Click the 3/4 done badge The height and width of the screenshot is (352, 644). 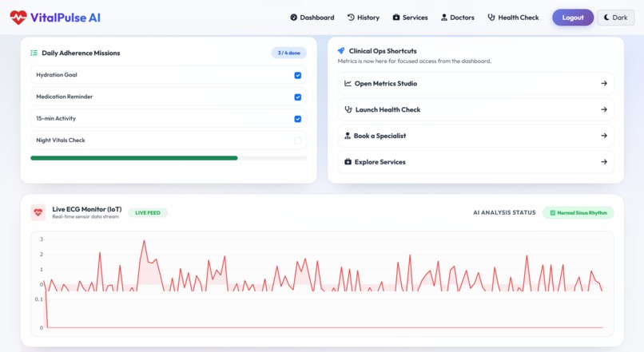click(x=288, y=53)
